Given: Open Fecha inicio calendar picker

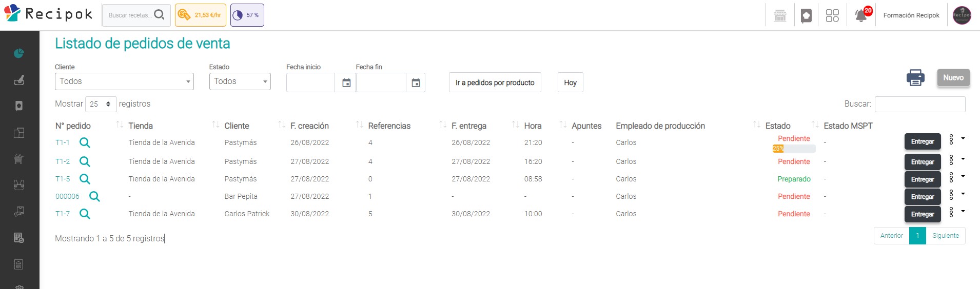Looking at the screenshot, I should click(x=346, y=82).
